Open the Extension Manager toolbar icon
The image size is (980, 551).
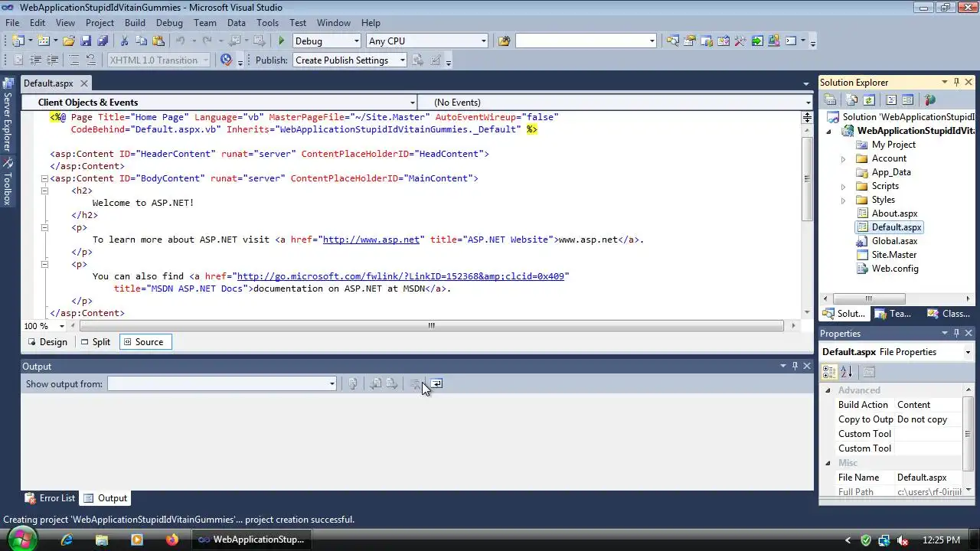[774, 41]
